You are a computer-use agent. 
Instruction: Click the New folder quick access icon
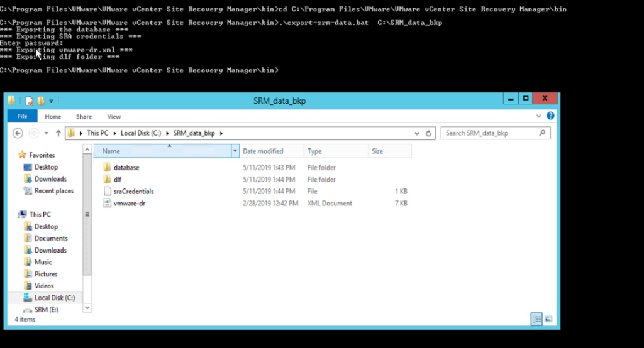tap(41, 101)
